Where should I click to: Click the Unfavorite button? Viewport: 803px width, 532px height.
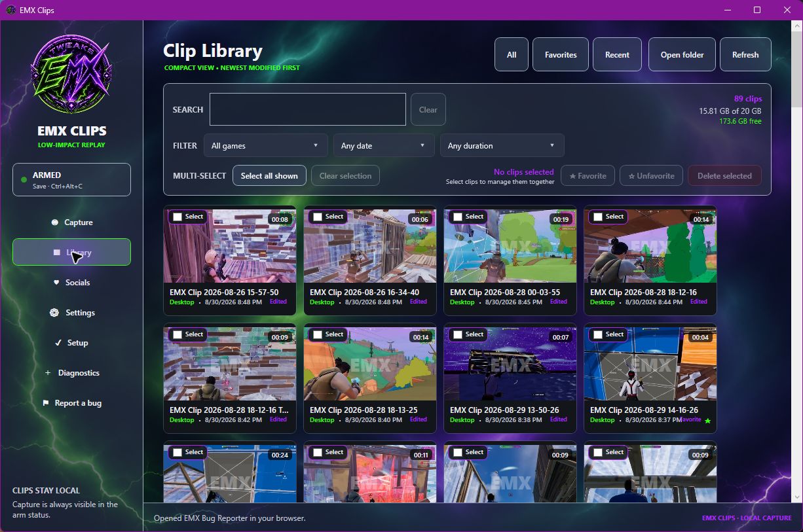(651, 175)
